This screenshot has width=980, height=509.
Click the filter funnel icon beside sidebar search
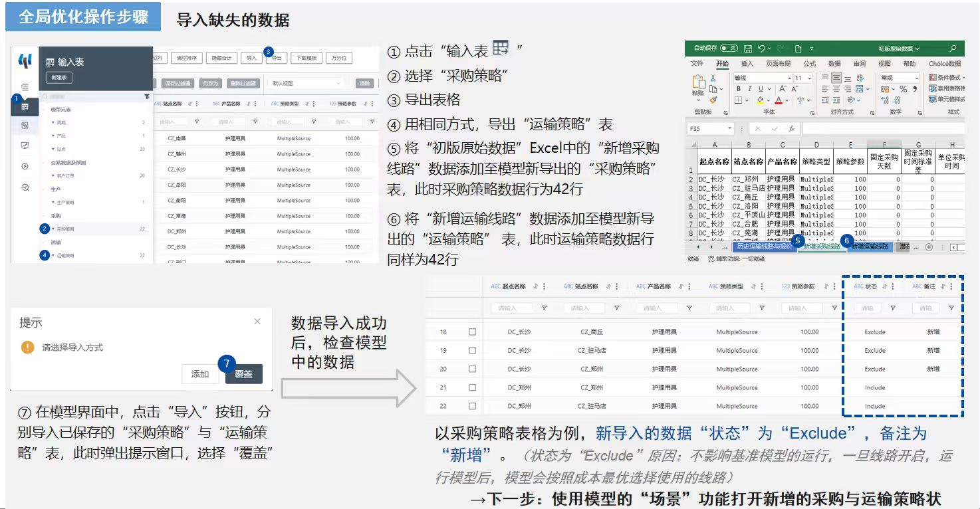pos(147,96)
